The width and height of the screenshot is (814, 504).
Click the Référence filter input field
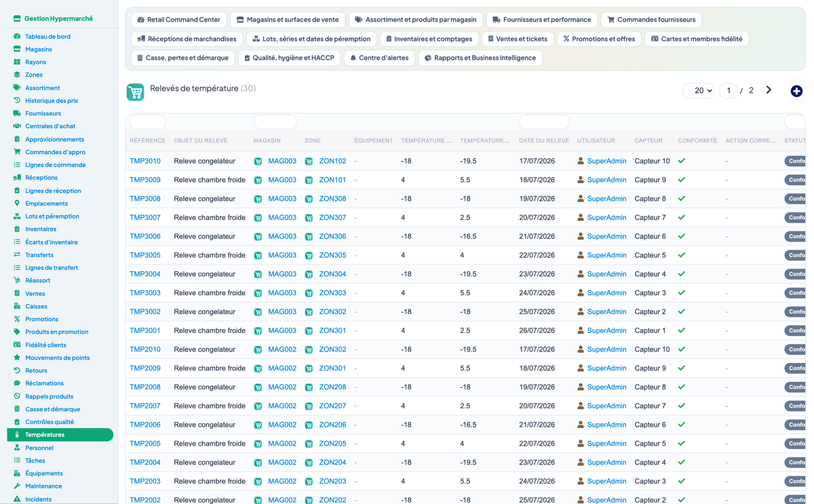point(147,122)
